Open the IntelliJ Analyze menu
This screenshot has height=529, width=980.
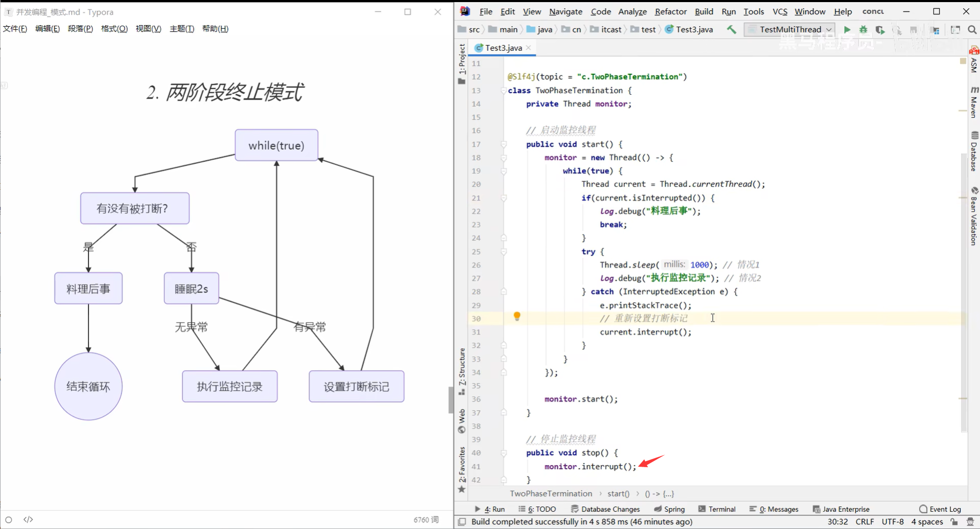tap(632, 12)
